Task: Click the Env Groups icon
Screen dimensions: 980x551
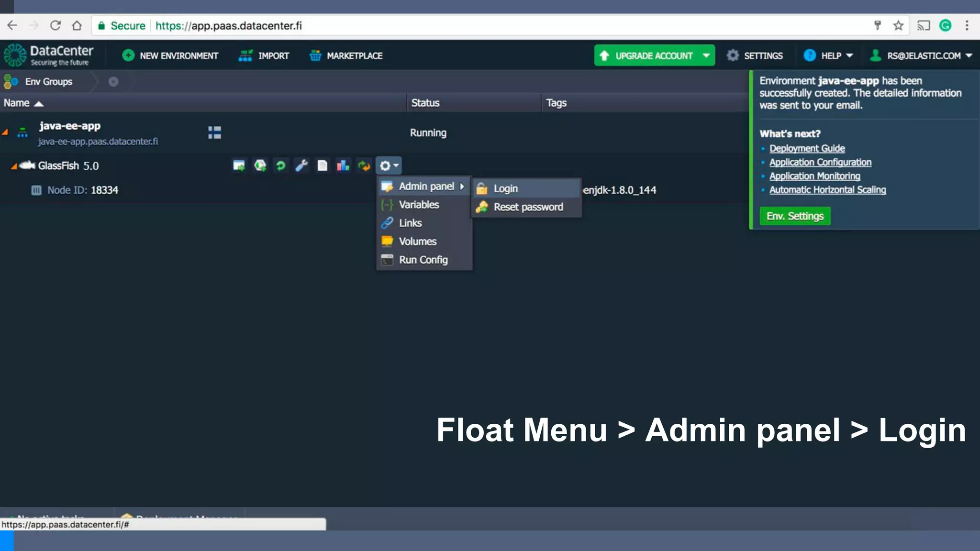Action: pyautogui.click(x=11, y=82)
